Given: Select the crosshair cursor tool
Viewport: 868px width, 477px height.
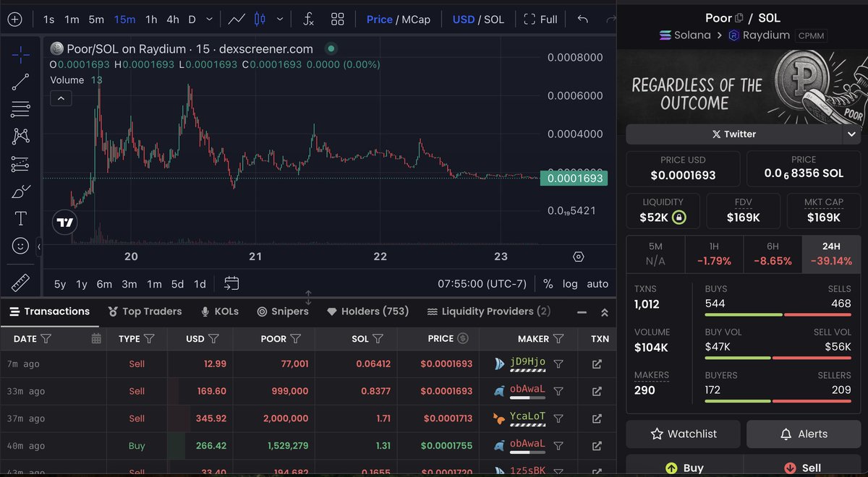Looking at the screenshot, I should [x=21, y=54].
